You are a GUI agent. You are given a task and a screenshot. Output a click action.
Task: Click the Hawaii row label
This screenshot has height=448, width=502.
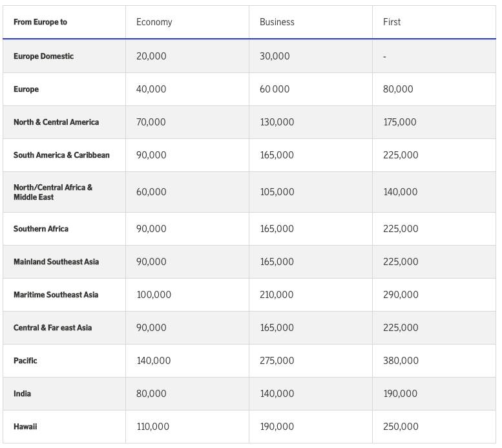pos(25,427)
